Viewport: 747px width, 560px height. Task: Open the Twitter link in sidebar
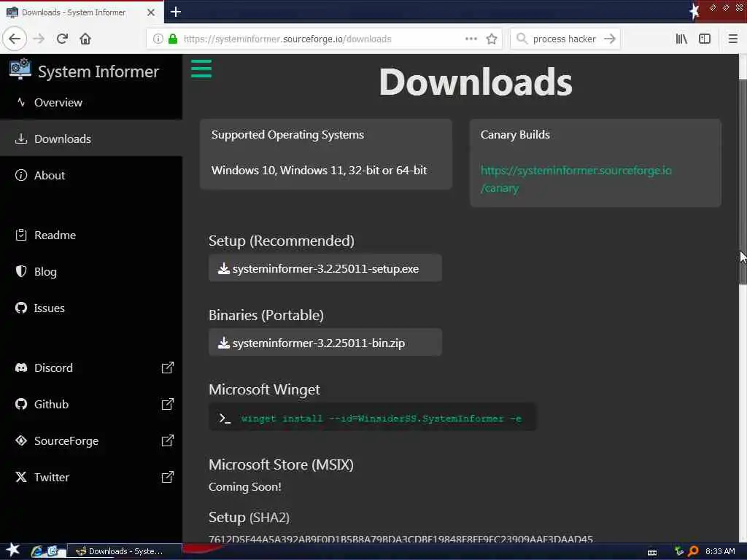click(52, 477)
